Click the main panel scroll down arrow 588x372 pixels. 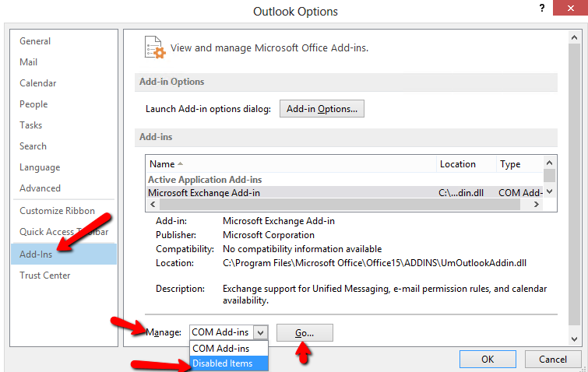574,339
